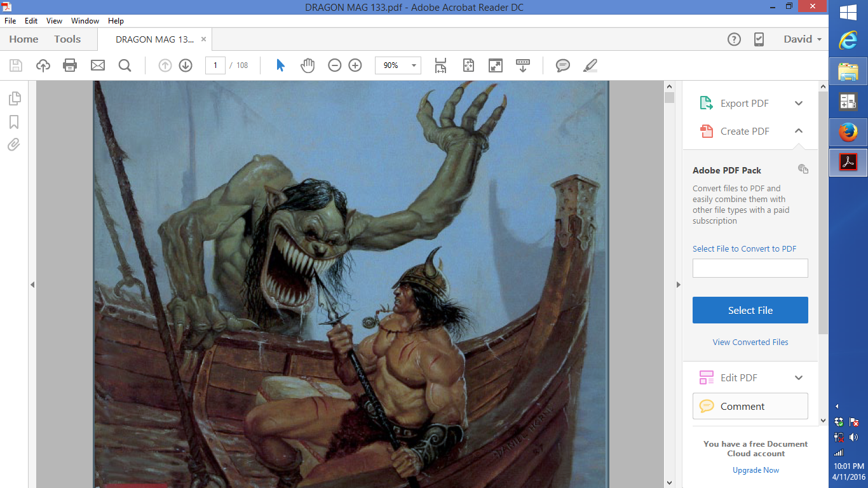The height and width of the screenshot is (488, 868).
Task: Activate the hand pan tool
Action: tap(308, 65)
